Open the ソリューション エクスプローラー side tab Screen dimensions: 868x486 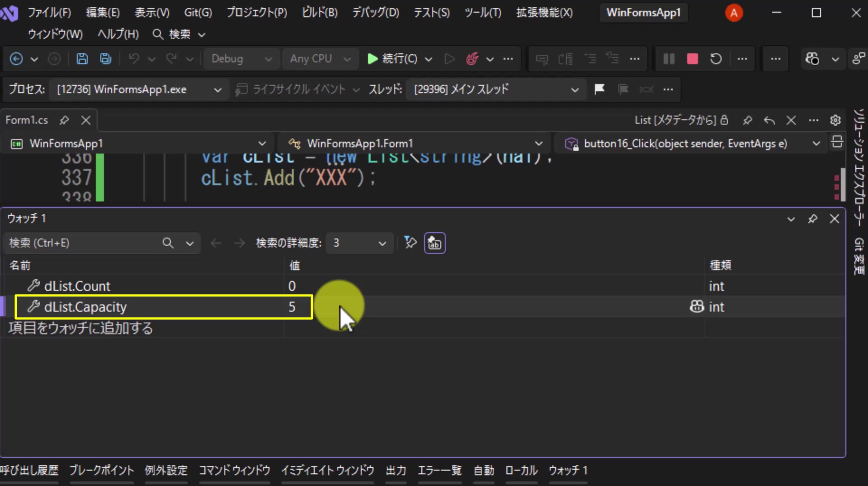point(859,167)
